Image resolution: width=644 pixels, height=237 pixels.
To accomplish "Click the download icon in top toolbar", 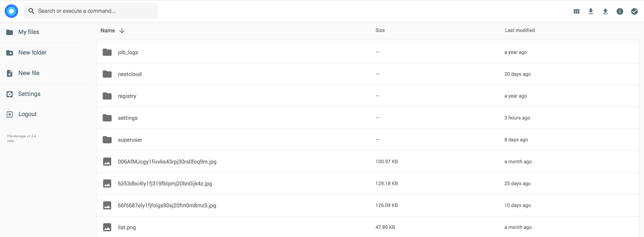I will 591,11.
